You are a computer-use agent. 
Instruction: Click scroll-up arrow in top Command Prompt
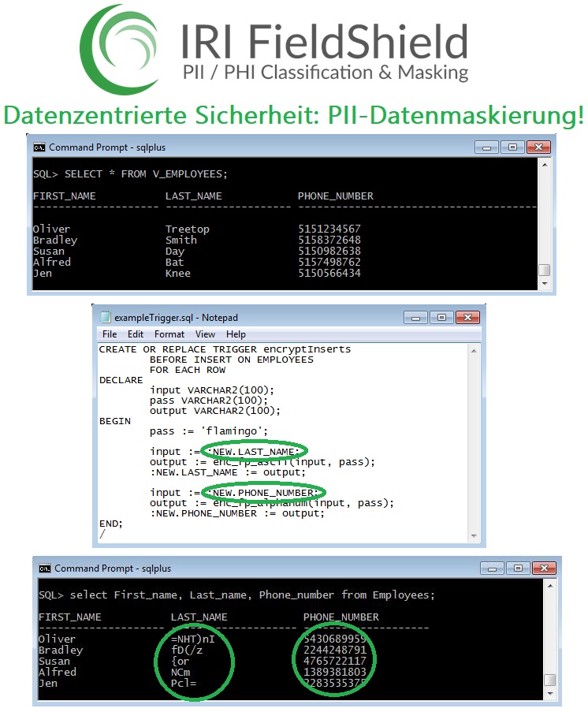pyautogui.click(x=545, y=165)
